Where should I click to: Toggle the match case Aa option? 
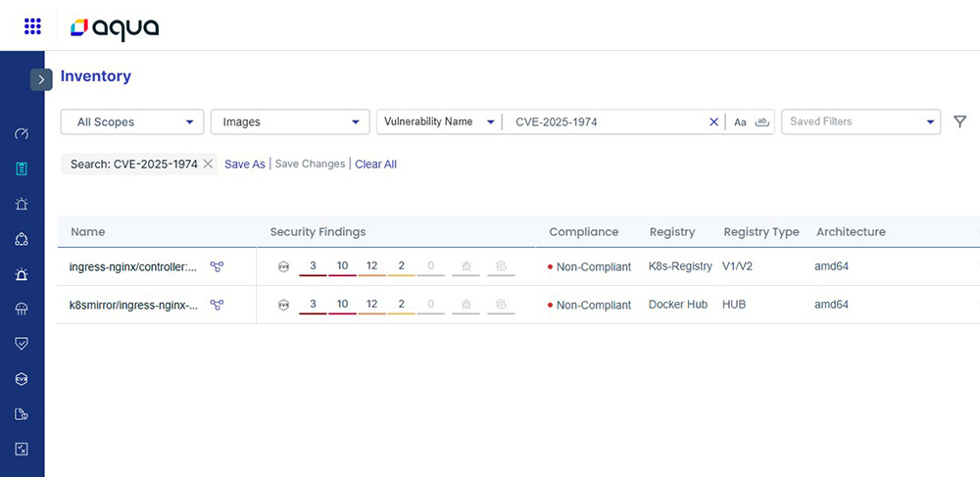click(x=740, y=122)
